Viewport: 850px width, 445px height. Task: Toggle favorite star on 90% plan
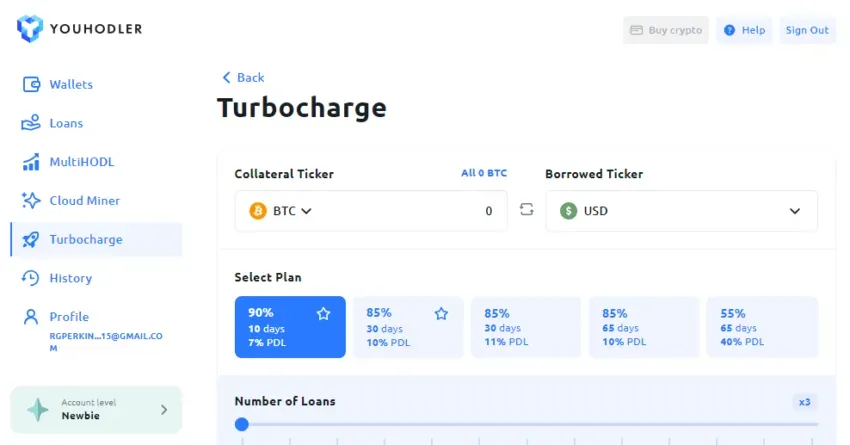pyautogui.click(x=324, y=314)
